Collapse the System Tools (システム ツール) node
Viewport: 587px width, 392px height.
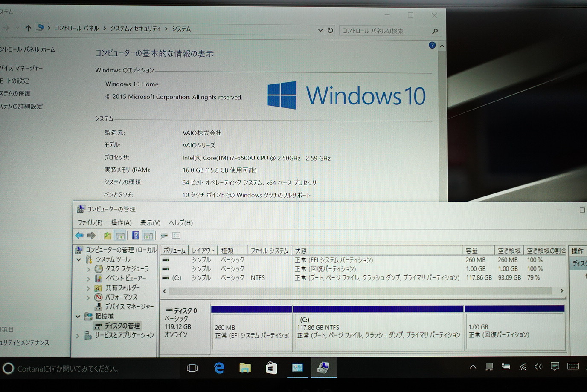(79, 259)
